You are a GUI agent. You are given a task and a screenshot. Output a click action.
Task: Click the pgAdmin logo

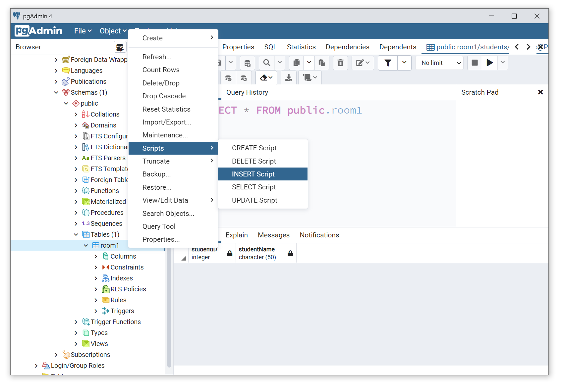[x=38, y=31]
